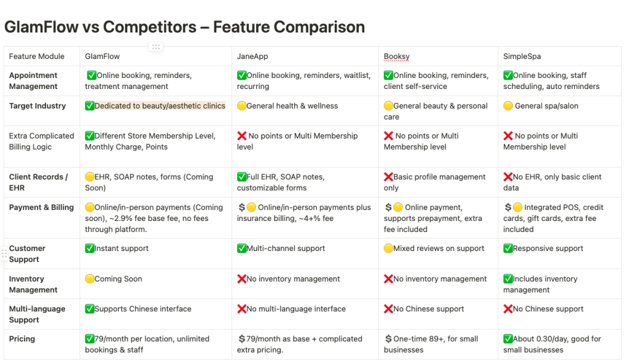Click red X in SimpleSpa No Chinese support
This screenshot has width=629, height=364.
[x=508, y=309]
